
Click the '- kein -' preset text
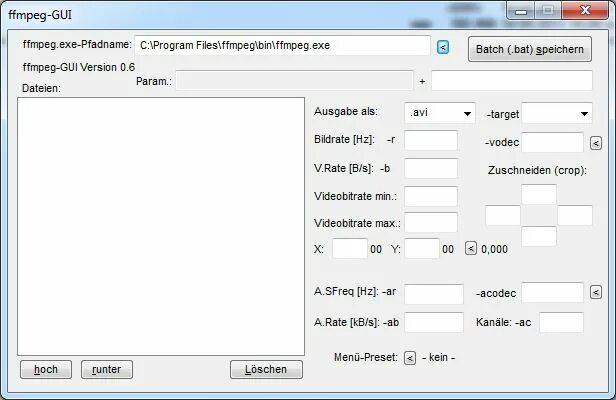pyautogui.click(x=438, y=358)
